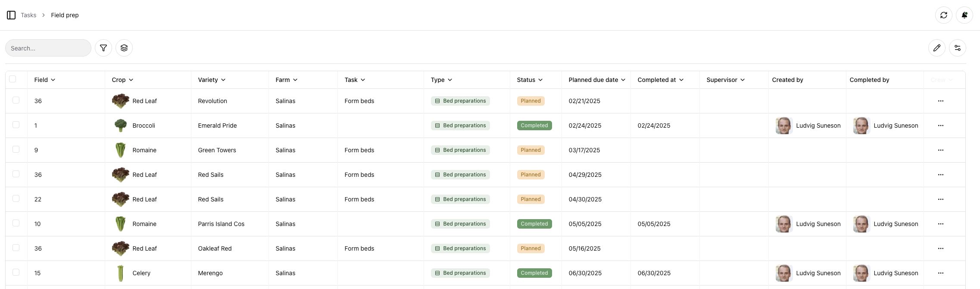980x289 pixels.
Task: Click the refresh icon button
Action: click(943, 15)
